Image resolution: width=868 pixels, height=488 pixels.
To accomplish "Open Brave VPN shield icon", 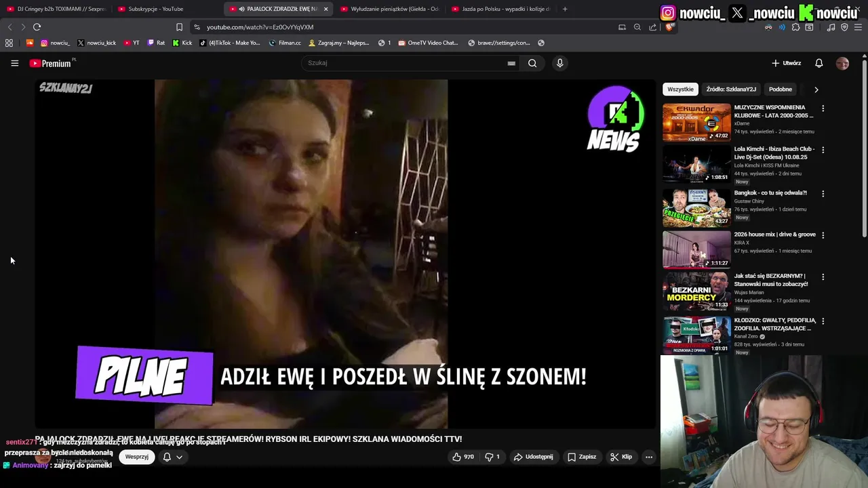I will click(x=844, y=27).
